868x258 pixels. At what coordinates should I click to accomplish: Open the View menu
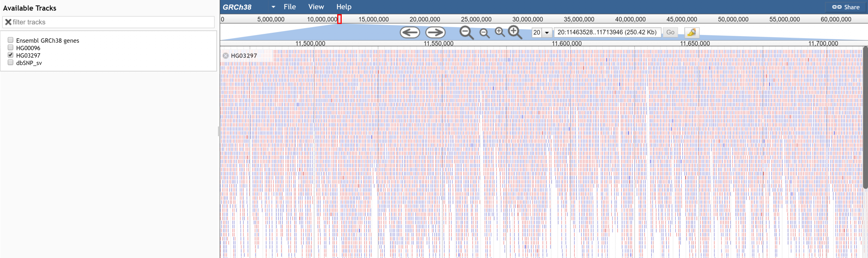click(x=316, y=7)
